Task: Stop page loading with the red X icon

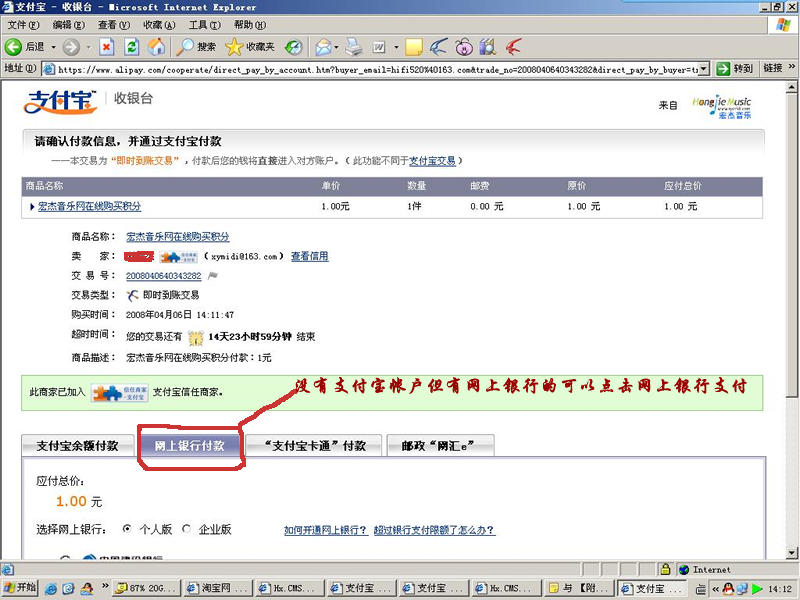Action: point(106,47)
